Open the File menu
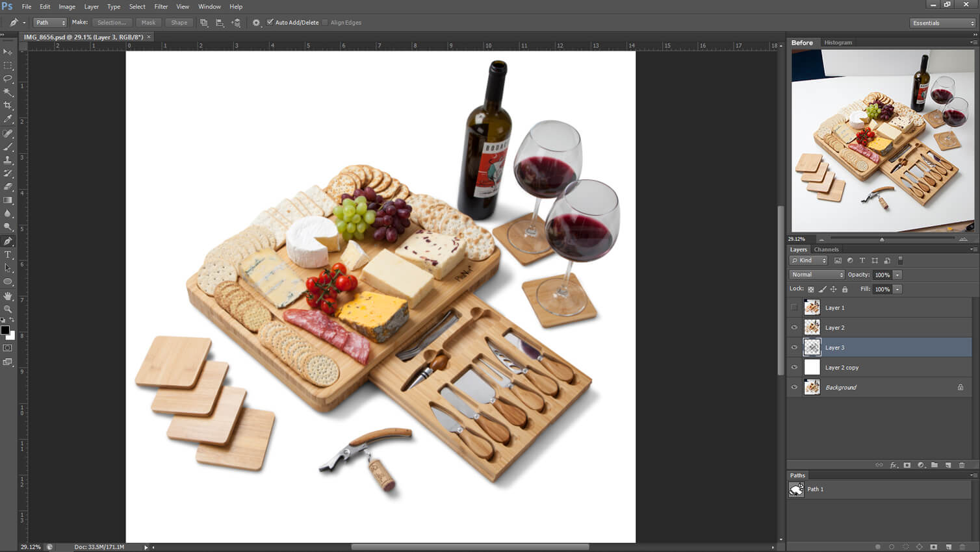Screen dimensions: 980x552 coord(27,6)
